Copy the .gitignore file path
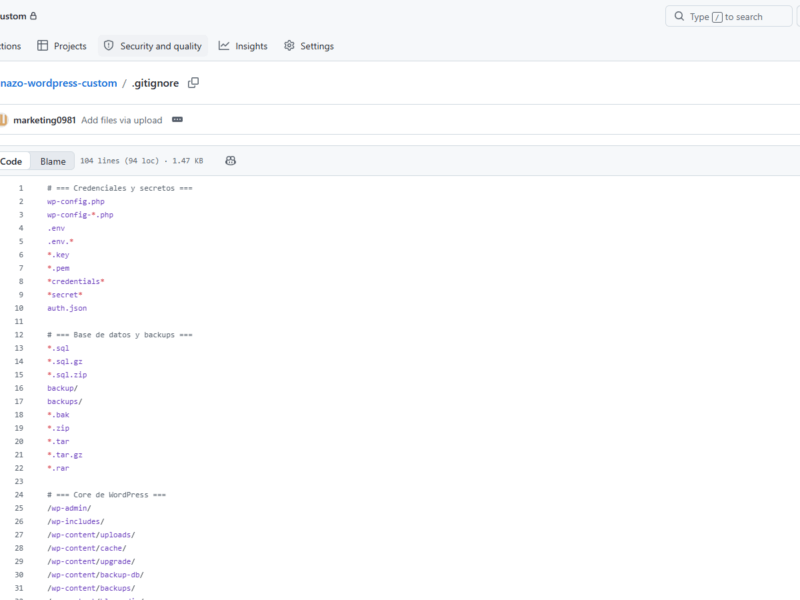This screenshot has width=800, height=600. coord(193,83)
